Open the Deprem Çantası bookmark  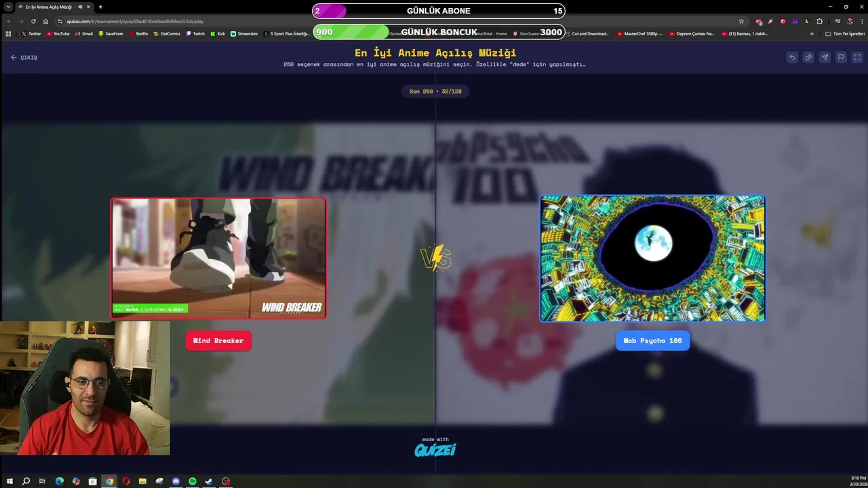pyautogui.click(x=692, y=33)
